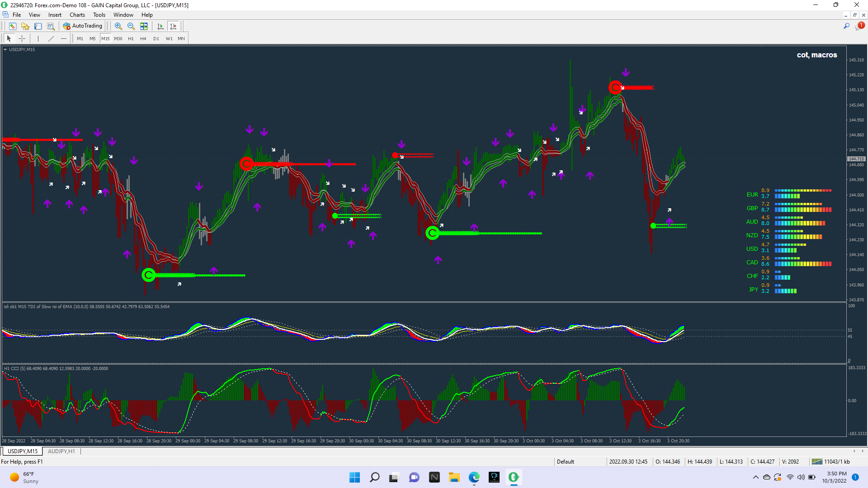The height and width of the screenshot is (488, 868).
Task: Toggle the AutoTrading button
Action: (x=83, y=26)
